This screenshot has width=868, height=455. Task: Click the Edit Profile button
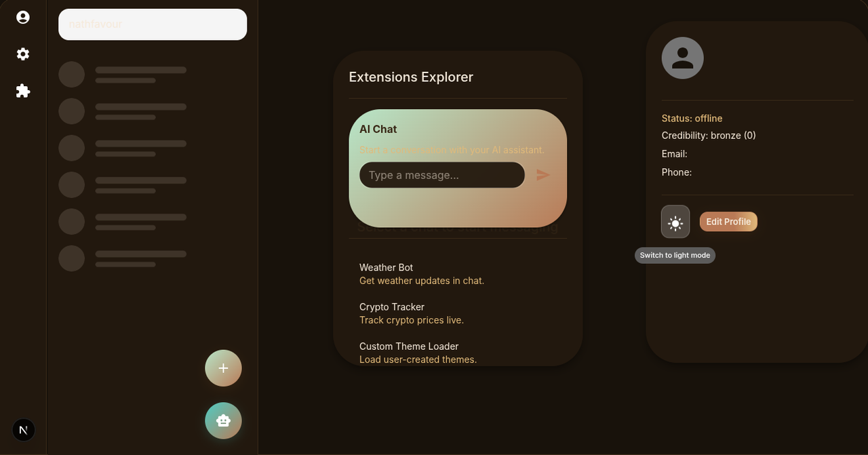[728, 222]
